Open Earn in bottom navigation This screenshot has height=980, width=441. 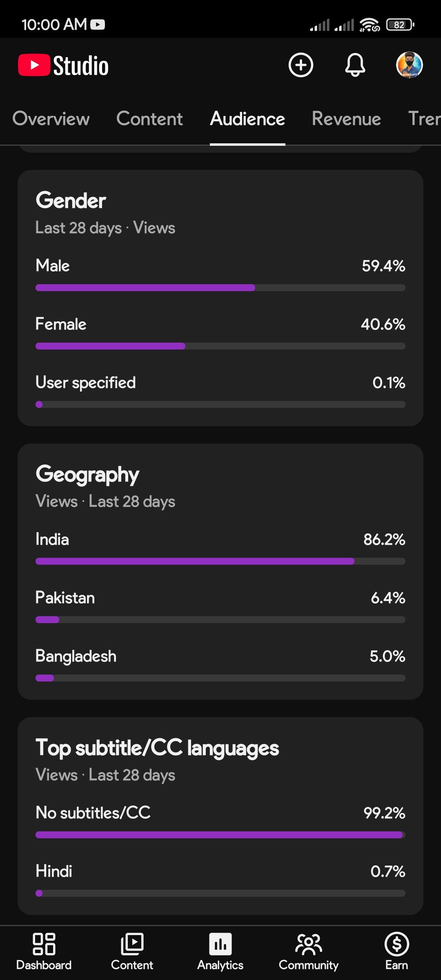[396, 951]
